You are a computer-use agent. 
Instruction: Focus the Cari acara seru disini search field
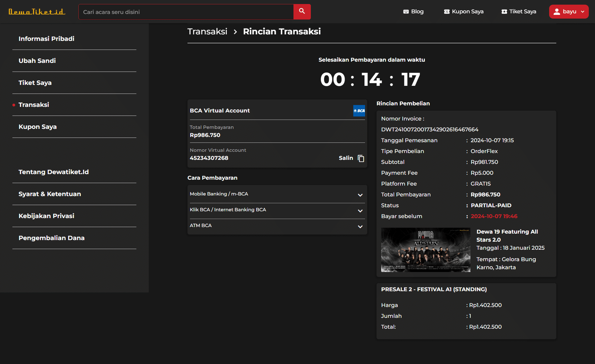[x=186, y=12]
